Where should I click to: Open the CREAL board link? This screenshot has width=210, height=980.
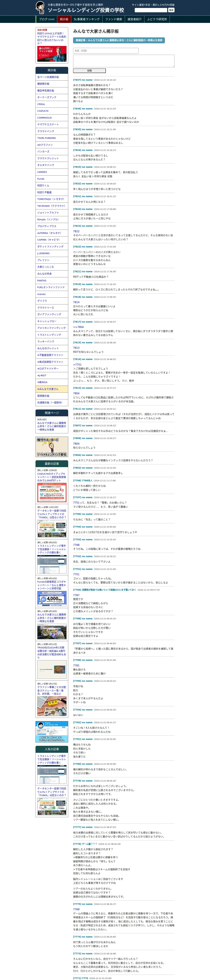pyautogui.click(x=52, y=104)
